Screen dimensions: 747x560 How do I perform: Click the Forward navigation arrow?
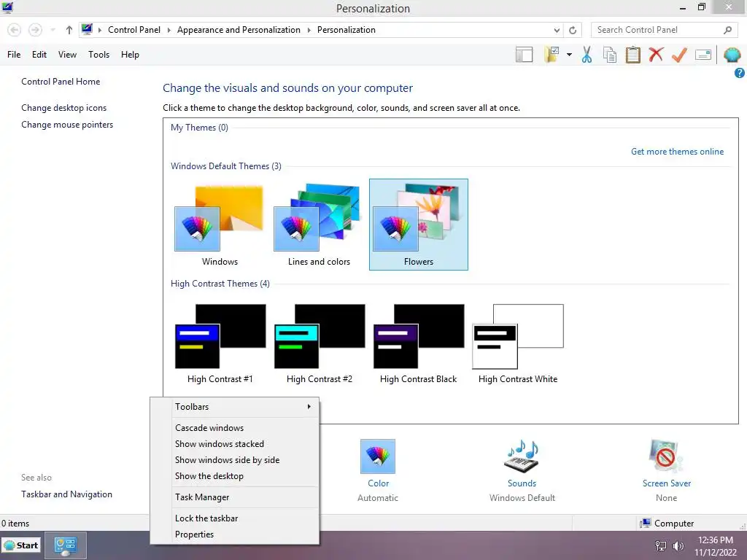click(35, 30)
